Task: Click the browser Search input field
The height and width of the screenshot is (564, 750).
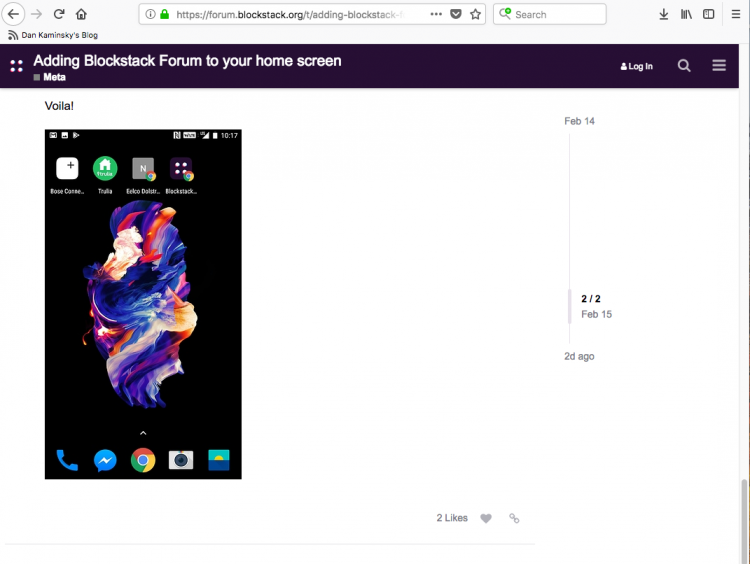Action: tap(550, 14)
